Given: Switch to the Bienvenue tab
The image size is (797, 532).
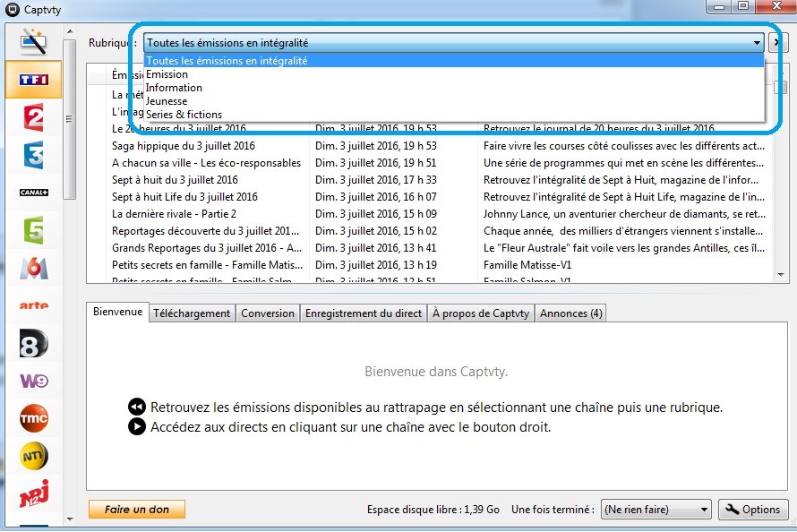Looking at the screenshot, I should [x=117, y=312].
